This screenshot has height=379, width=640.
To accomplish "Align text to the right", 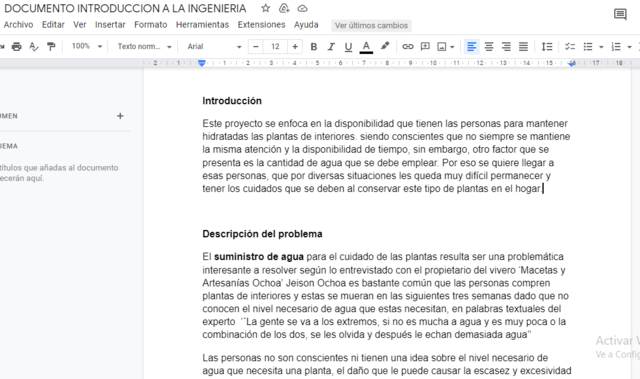I will pyautogui.click(x=506, y=47).
